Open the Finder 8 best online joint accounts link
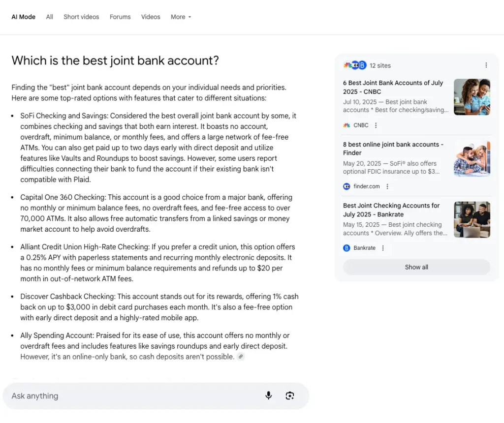 (x=393, y=149)
